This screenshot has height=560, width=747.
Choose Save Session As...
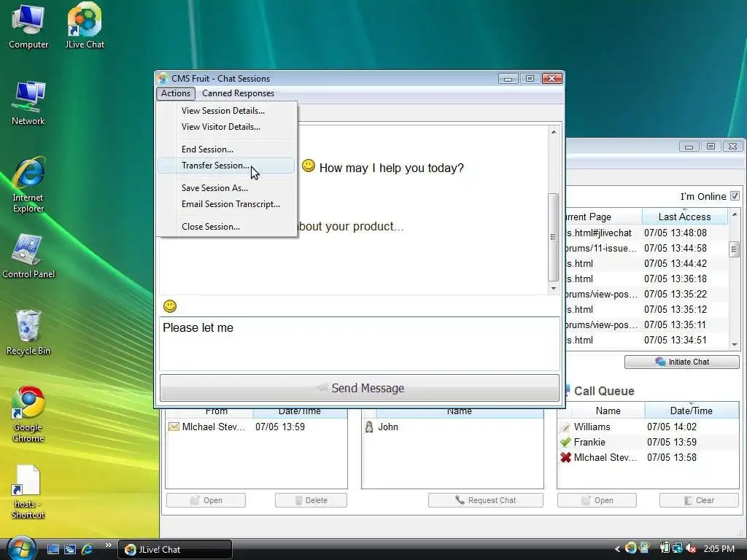[x=214, y=187]
